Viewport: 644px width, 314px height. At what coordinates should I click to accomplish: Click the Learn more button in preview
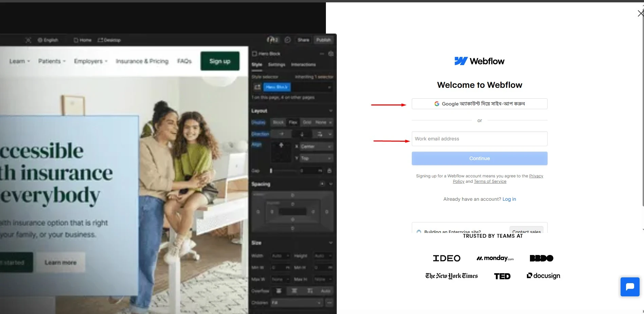[60, 262]
